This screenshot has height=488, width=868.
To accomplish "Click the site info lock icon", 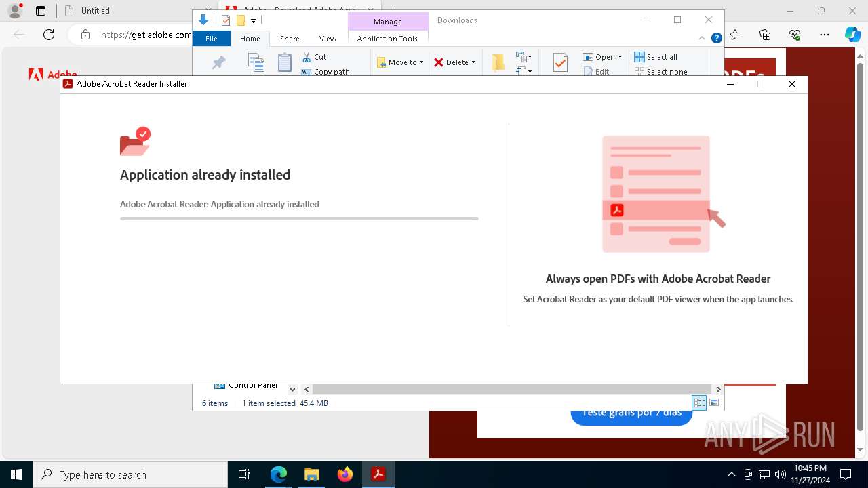I will coord(85,35).
